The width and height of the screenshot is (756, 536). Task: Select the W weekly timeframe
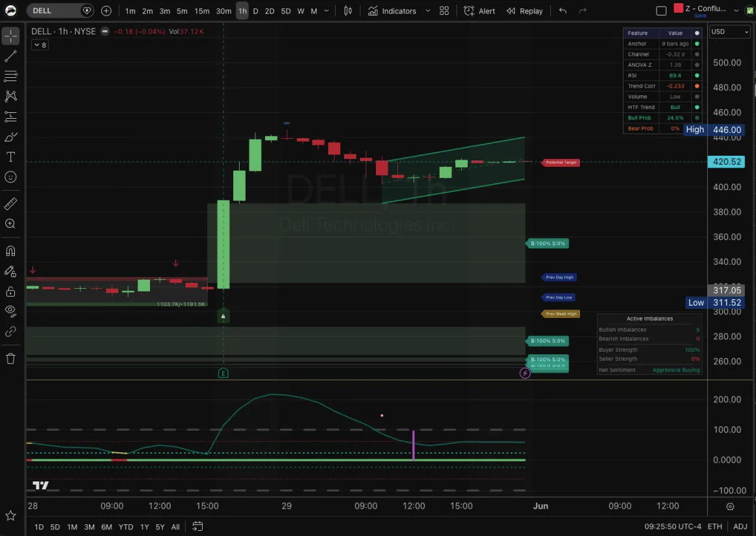[301, 10]
